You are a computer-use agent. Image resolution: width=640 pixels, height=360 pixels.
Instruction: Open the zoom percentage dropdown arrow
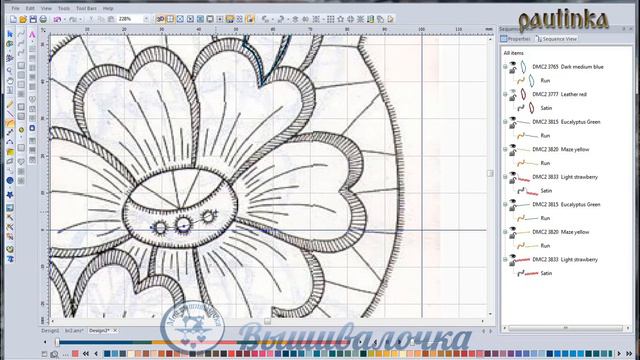pos(146,19)
